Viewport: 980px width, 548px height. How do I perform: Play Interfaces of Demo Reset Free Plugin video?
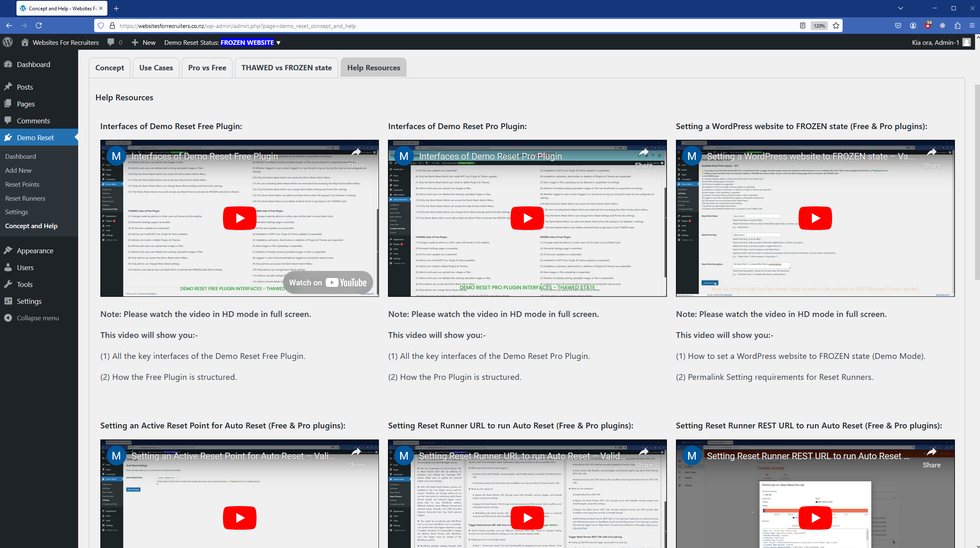click(239, 218)
